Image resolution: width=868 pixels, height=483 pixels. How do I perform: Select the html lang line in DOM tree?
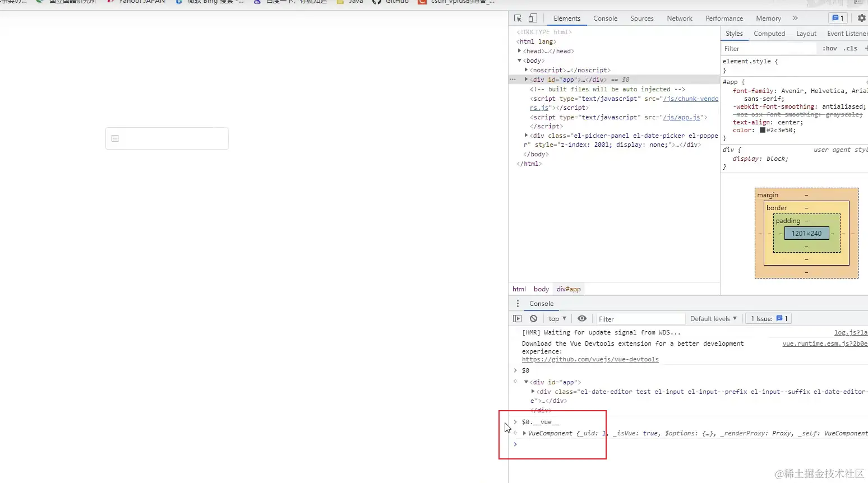(x=536, y=41)
